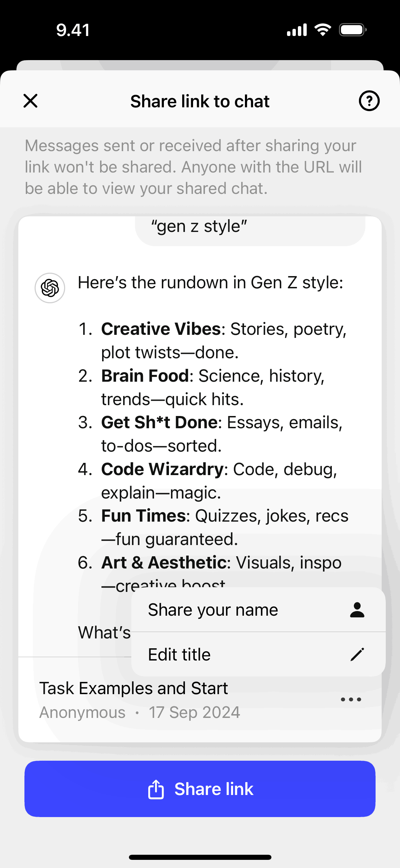Tap the share arrow icon in the blue button
400x868 pixels.
[156, 789]
